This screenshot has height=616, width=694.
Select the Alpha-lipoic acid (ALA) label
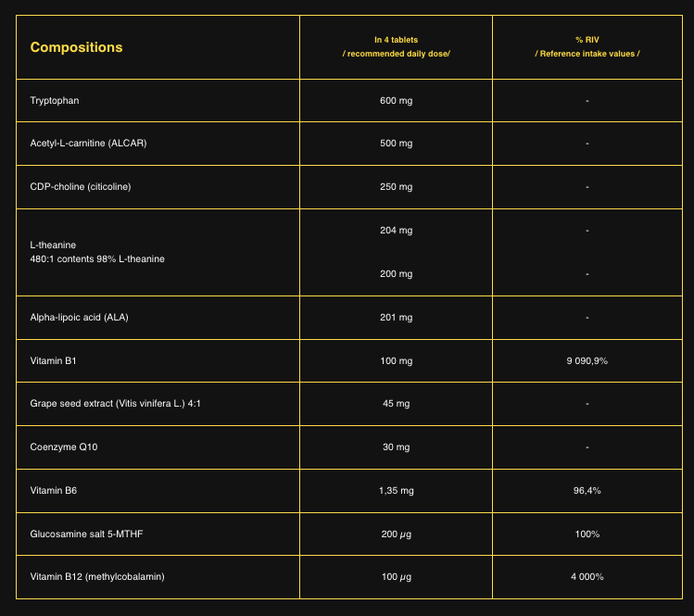[x=80, y=318]
